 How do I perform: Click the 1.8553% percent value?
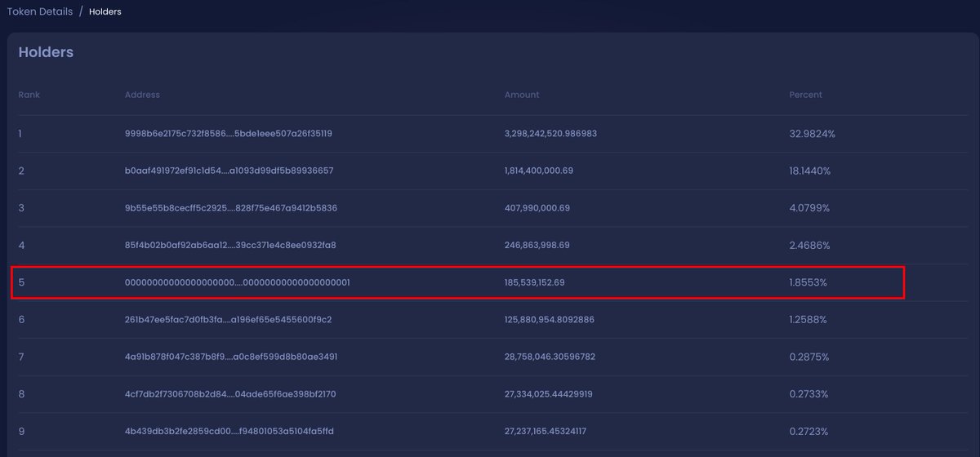coord(808,282)
